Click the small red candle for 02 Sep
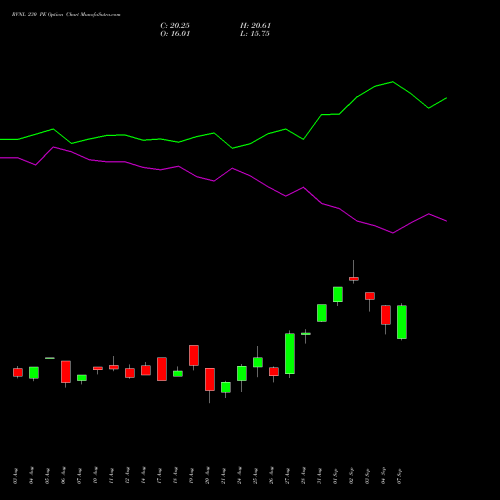The image size is (500, 500). 354,279
